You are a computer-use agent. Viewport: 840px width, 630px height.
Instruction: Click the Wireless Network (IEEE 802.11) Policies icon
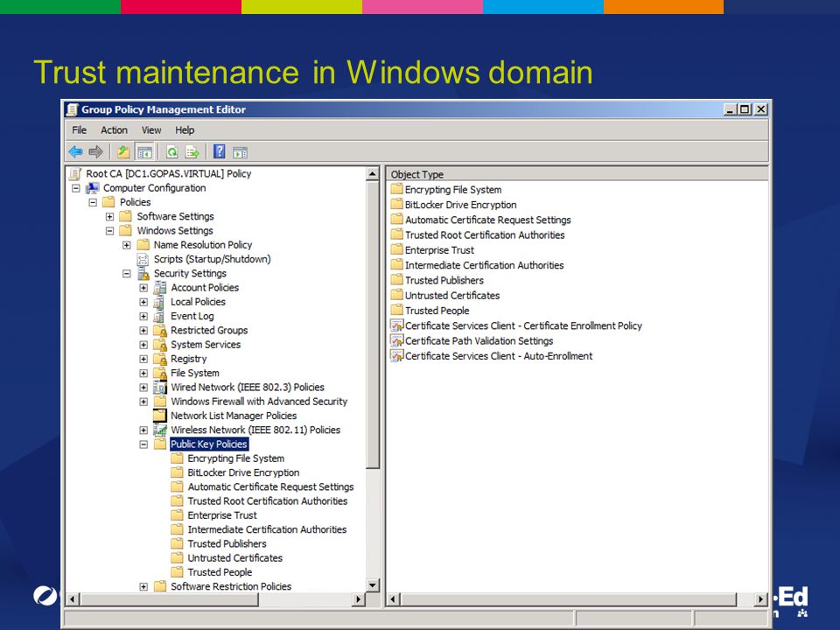point(159,430)
